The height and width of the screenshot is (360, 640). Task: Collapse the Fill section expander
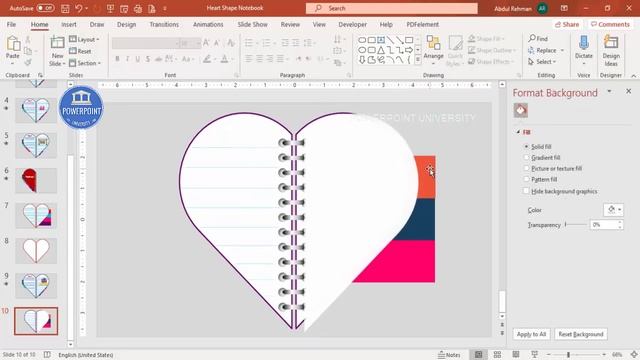518,132
